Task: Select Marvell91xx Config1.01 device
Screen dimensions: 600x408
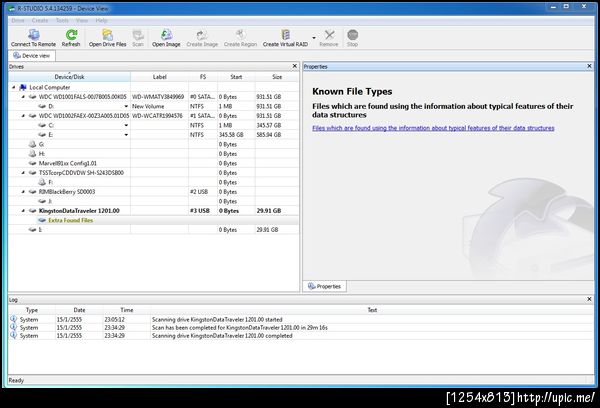Action: tap(153, 163)
